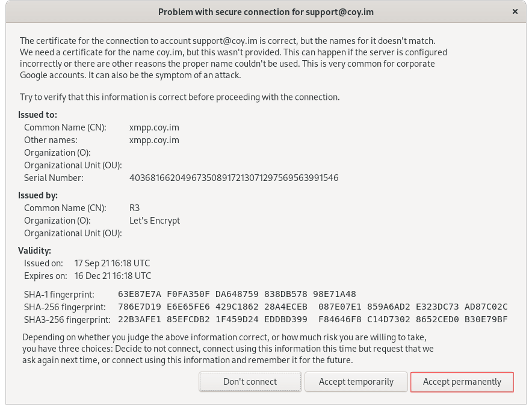
Task: Click the SHA-256 fingerprint hex value
Action: [x=312, y=307]
